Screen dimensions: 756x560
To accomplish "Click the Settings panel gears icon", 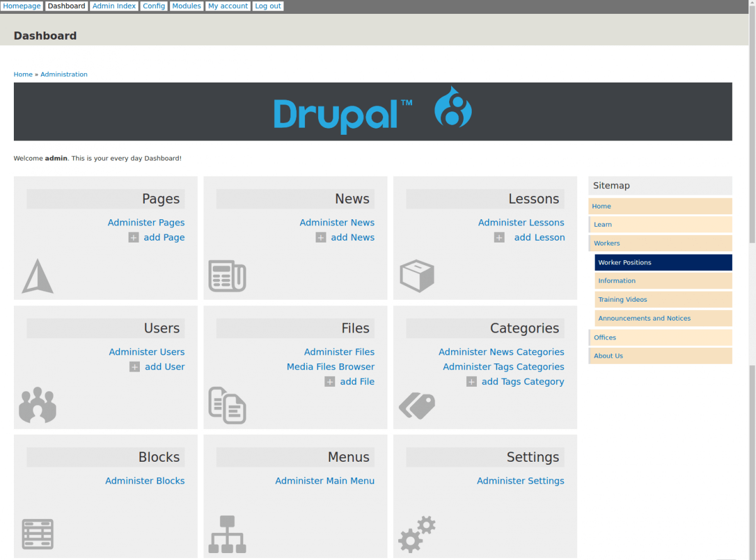I will 417,534.
